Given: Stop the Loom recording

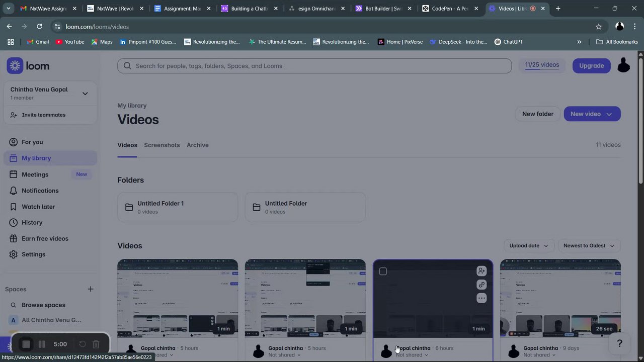Looking at the screenshot, I should (26, 344).
